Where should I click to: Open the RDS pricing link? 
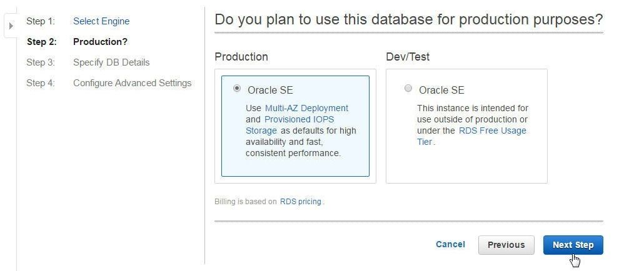[x=301, y=202]
